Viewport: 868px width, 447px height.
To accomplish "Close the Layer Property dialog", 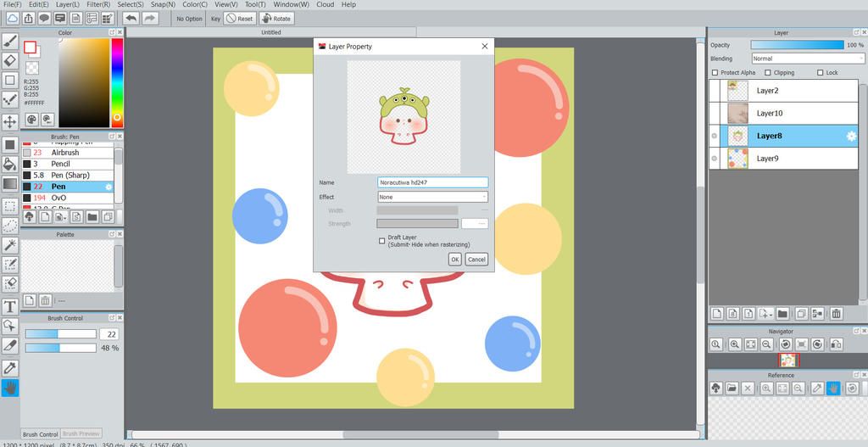I will click(485, 47).
